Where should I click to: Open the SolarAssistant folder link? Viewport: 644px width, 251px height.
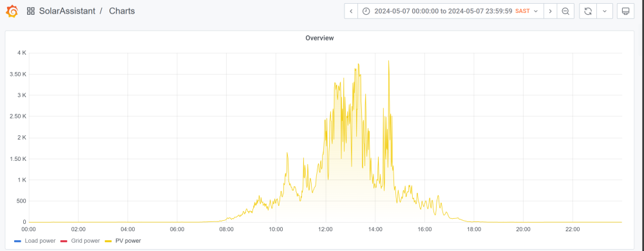[67, 11]
